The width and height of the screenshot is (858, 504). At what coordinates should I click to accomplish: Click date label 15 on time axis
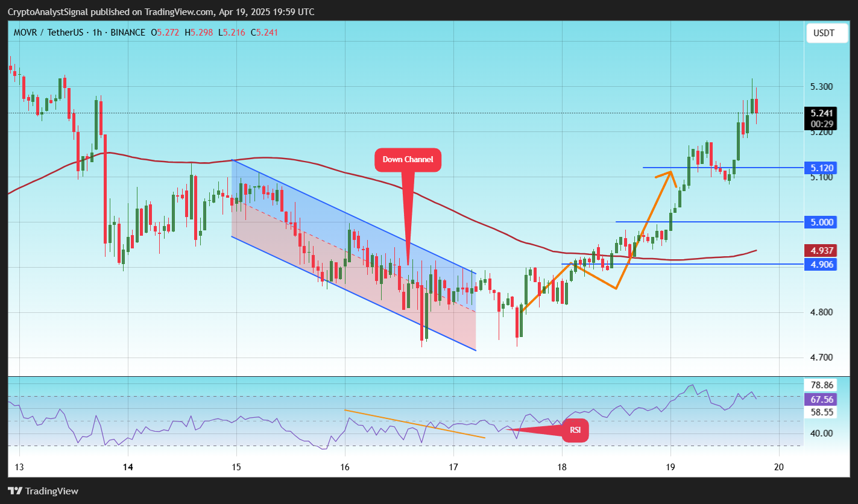[x=236, y=467]
